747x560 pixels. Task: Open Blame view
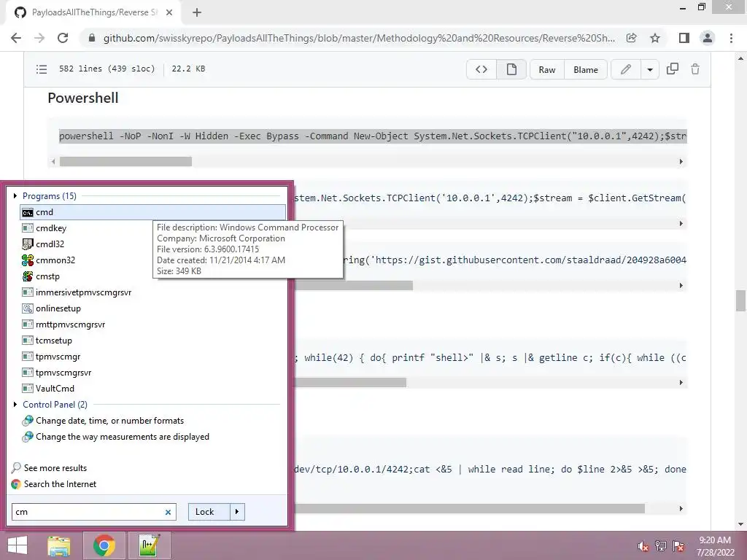pyautogui.click(x=586, y=69)
